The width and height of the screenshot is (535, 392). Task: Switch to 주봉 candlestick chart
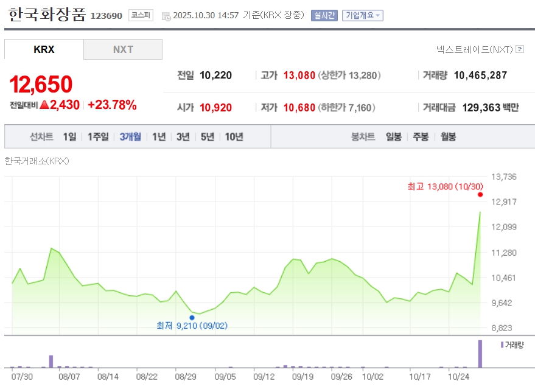click(x=421, y=137)
